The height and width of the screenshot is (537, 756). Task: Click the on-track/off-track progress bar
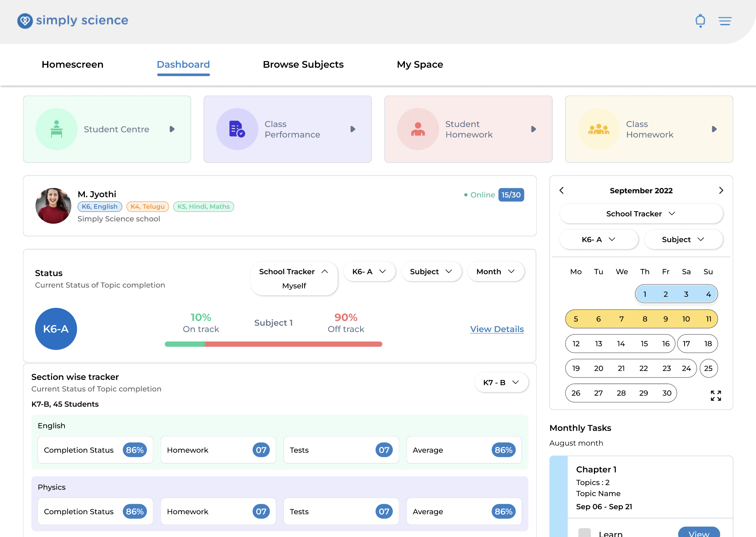[x=273, y=344]
